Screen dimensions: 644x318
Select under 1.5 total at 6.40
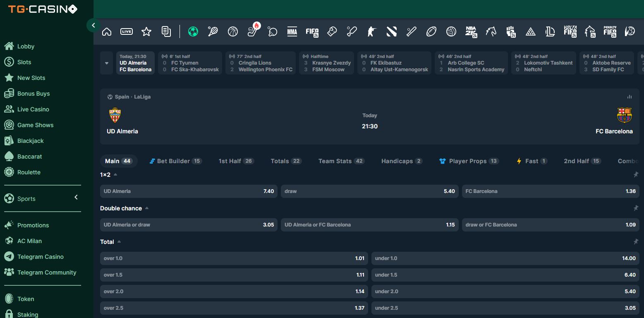(505, 275)
